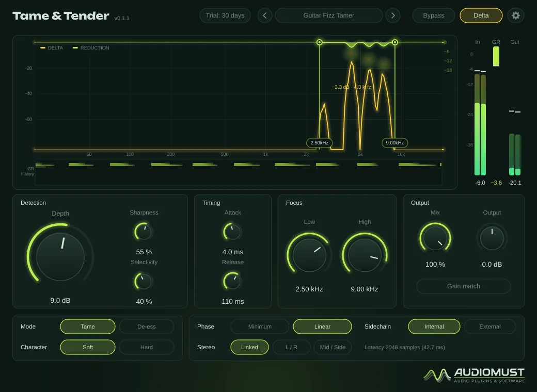
Task: Click the Output gain knob
Action: 492,238
